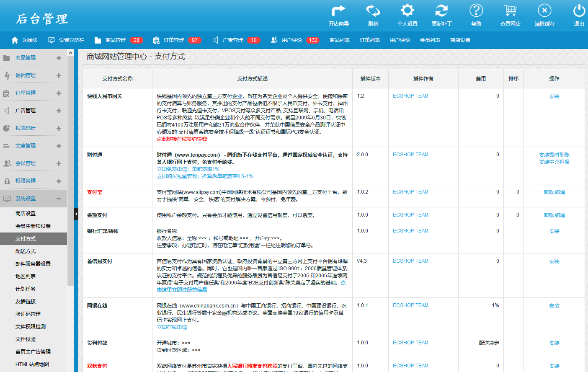The width and height of the screenshot is (588, 372).
Task: Click the 更新补丁 update icon
Action: (x=441, y=10)
